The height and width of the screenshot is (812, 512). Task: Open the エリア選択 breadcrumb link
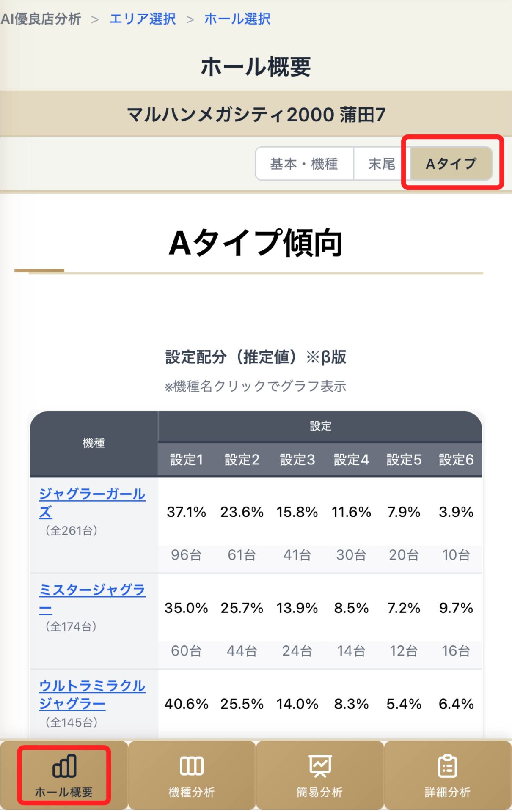143,19
